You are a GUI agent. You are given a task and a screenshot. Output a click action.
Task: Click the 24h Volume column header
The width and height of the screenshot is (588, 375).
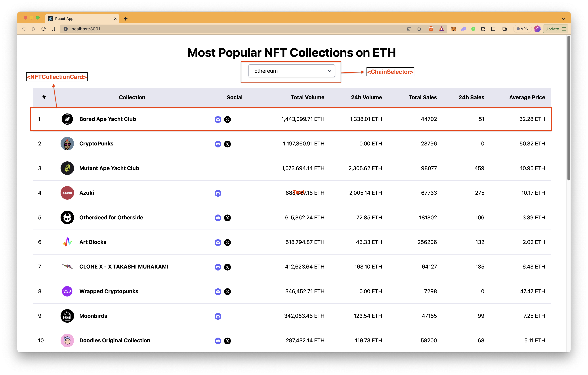366,97
